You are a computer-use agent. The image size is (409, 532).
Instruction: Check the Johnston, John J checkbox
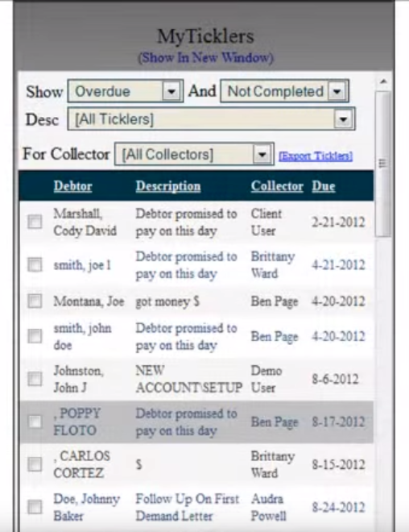[x=35, y=379]
